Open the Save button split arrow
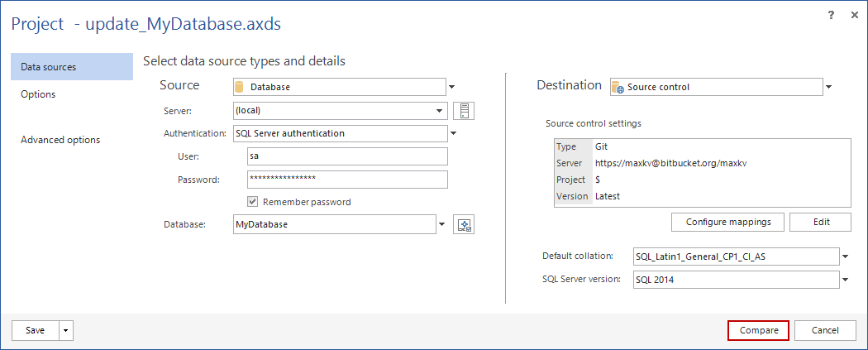868x350 pixels. coord(66,330)
